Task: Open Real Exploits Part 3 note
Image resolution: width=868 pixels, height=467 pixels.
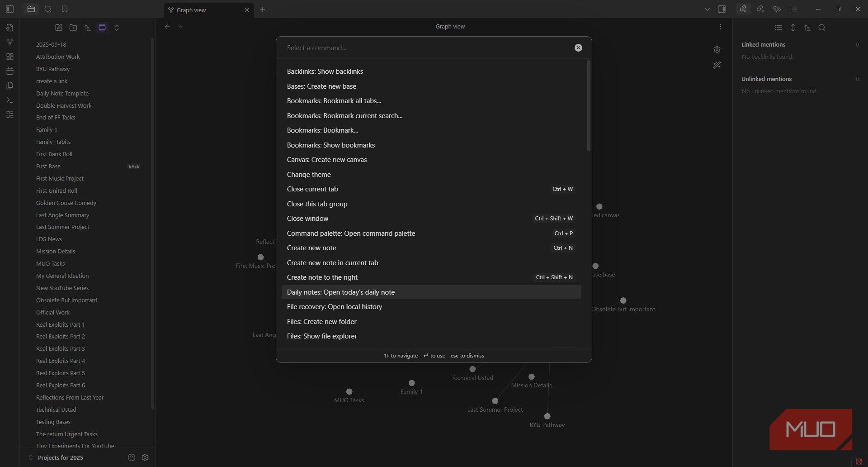Action: [x=88, y=348]
